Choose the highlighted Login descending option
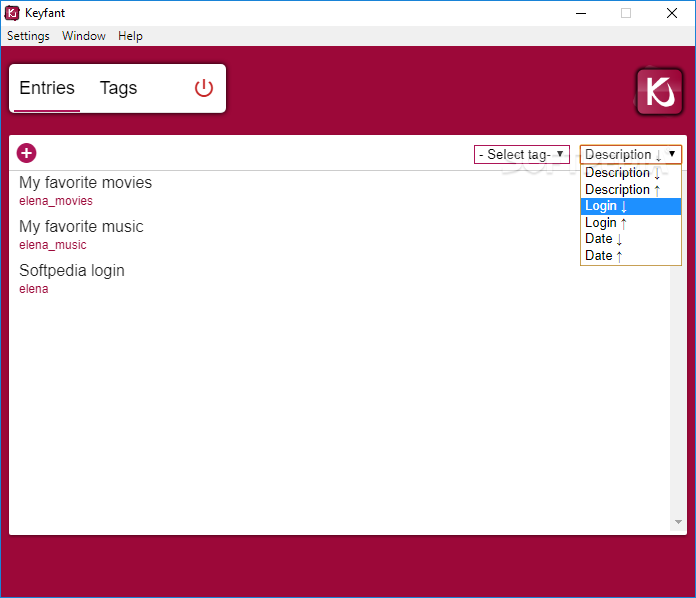 tap(631, 206)
